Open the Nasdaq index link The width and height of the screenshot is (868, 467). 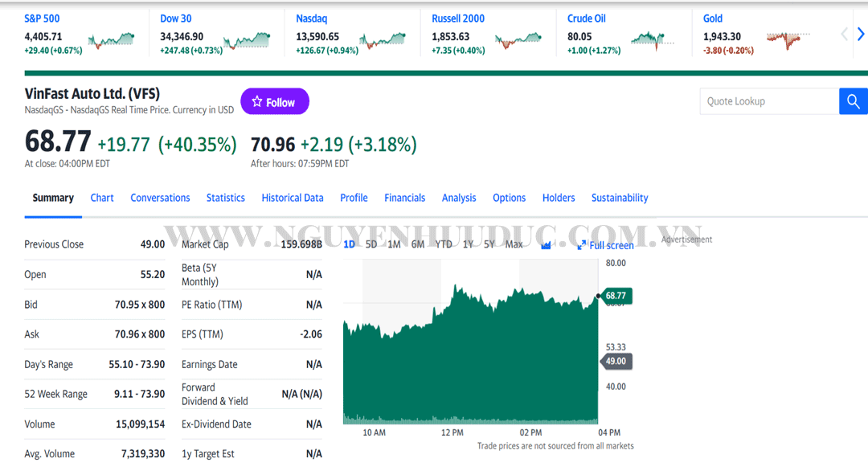click(311, 18)
